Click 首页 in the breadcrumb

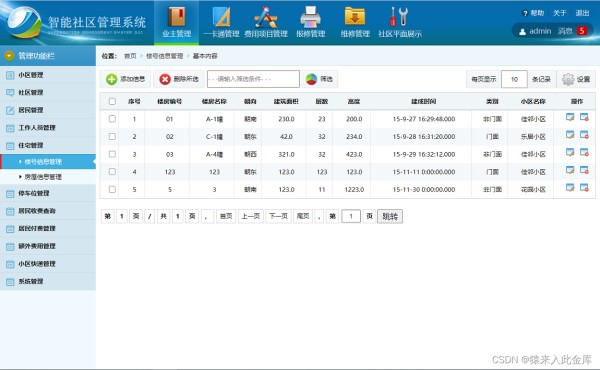[x=130, y=56]
